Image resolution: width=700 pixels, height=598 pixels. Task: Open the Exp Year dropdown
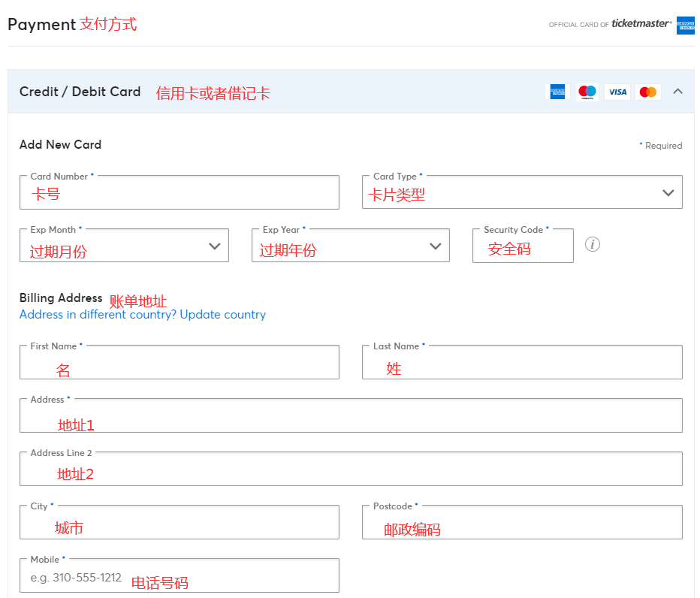351,245
